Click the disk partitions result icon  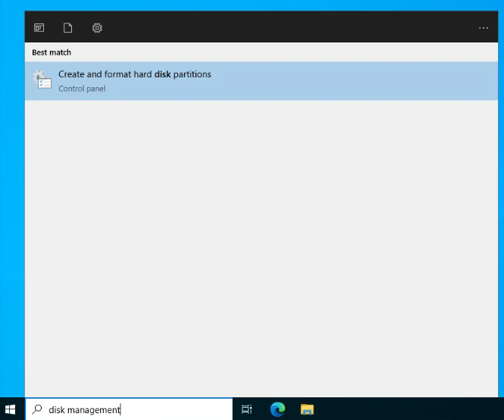click(41, 80)
